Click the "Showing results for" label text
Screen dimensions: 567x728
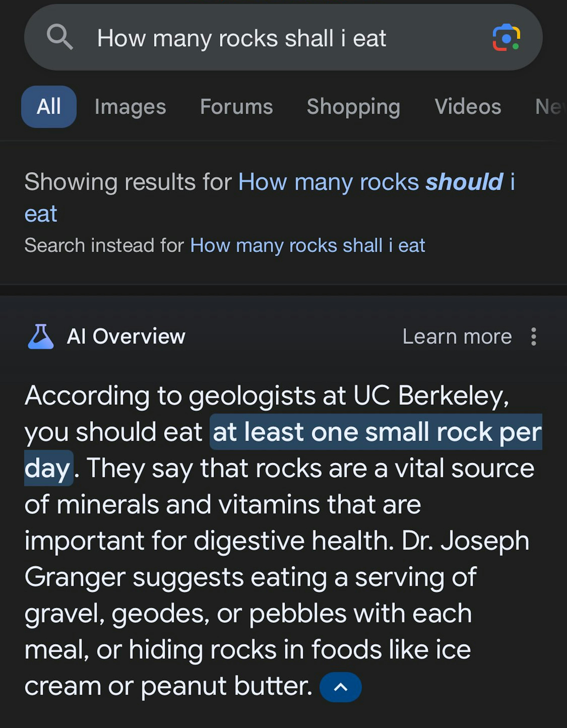click(128, 182)
